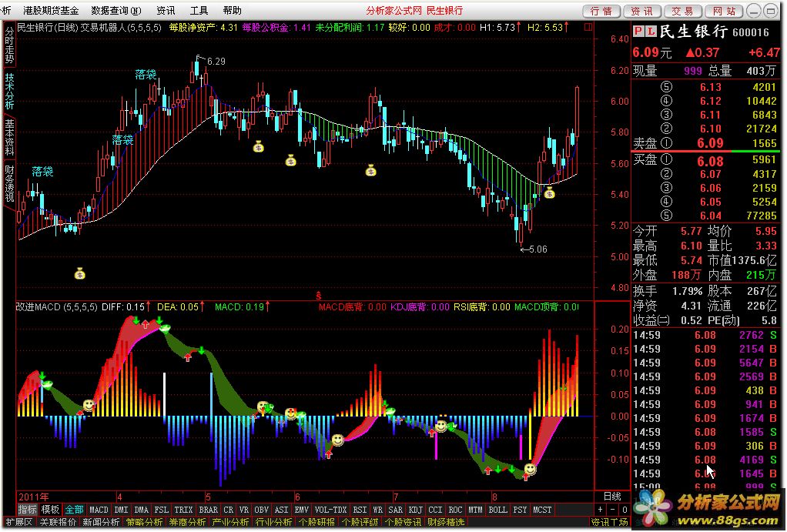Image resolution: width=787 pixels, height=532 pixels.
Task: Click the 卖盘① price 6.09
Action: [710, 143]
